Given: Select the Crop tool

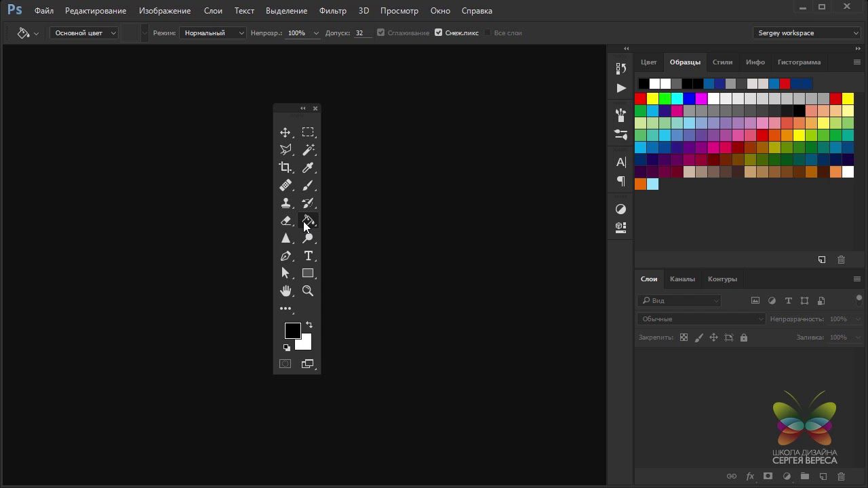Looking at the screenshot, I should coord(285,167).
